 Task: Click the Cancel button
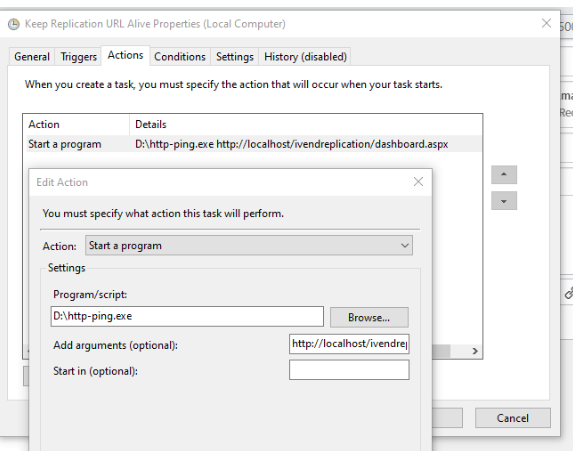(512, 418)
